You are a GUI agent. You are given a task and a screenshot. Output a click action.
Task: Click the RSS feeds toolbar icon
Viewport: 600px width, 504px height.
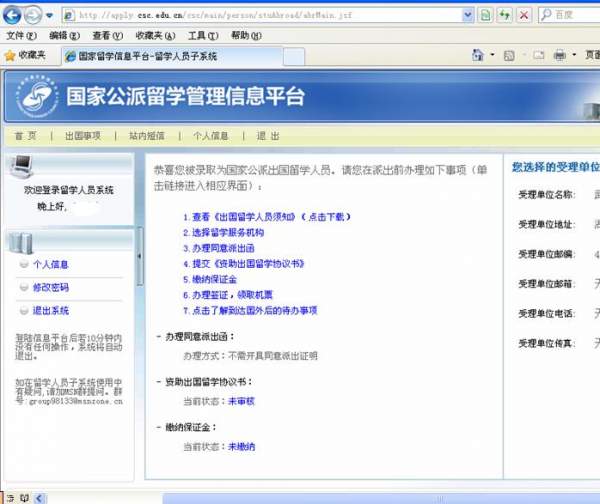(x=509, y=55)
